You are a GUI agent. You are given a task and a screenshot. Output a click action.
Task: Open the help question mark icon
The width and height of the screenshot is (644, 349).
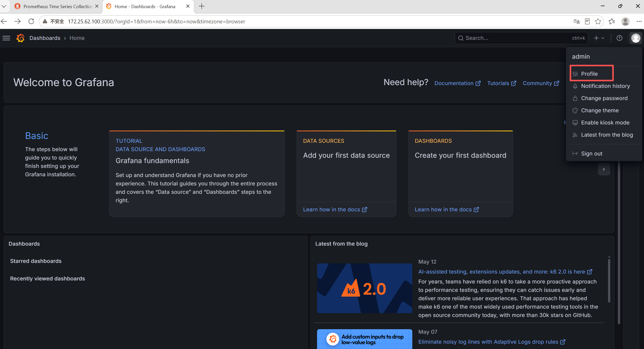tap(619, 38)
